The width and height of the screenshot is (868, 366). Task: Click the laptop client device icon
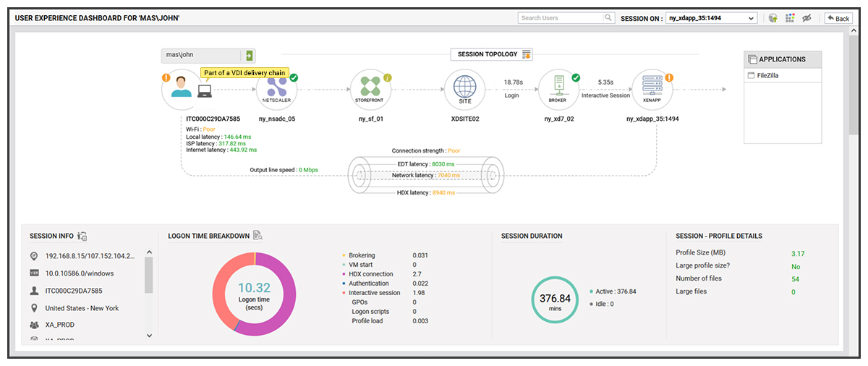pos(205,91)
